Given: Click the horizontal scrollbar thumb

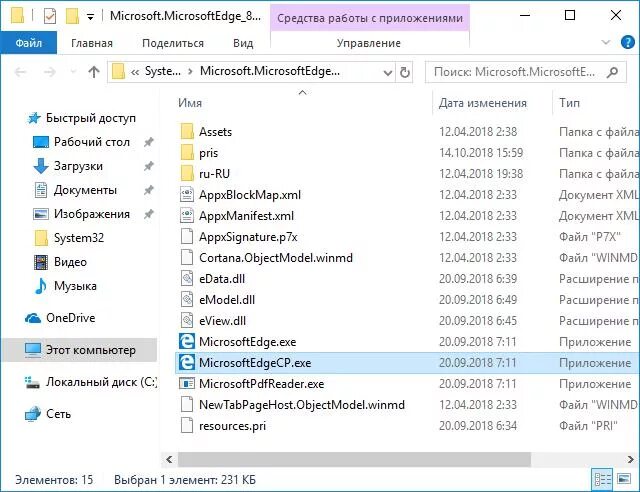Looking at the screenshot, I should [x=354, y=459].
